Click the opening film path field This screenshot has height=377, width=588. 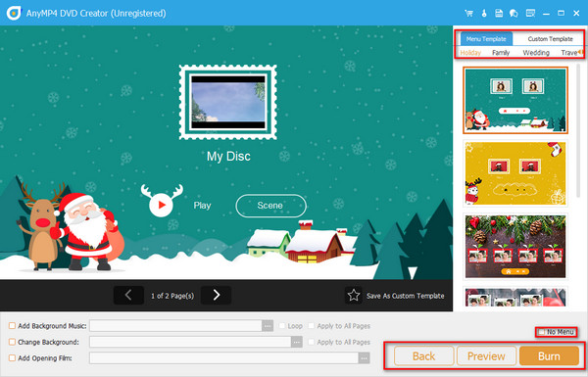click(223, 358)
